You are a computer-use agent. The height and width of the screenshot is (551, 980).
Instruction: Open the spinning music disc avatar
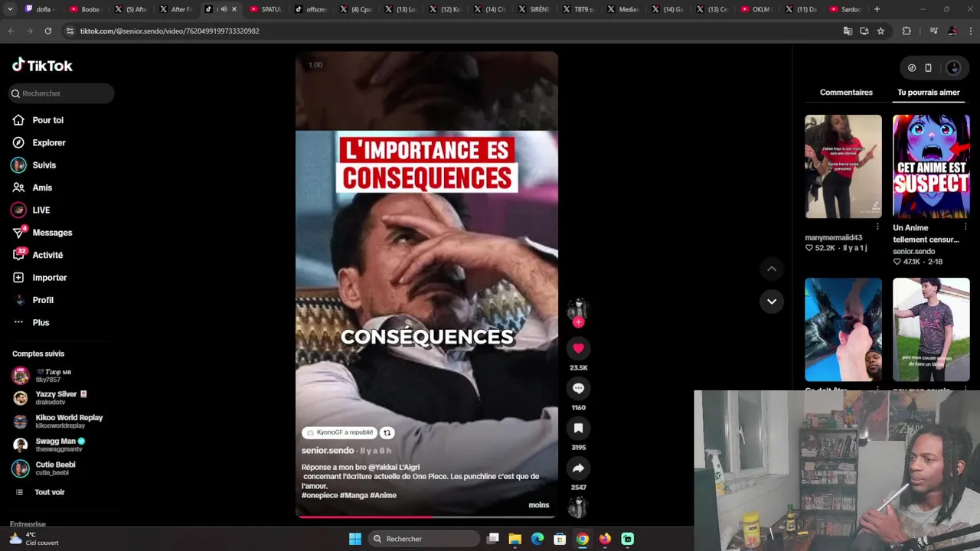pos(578,507)
